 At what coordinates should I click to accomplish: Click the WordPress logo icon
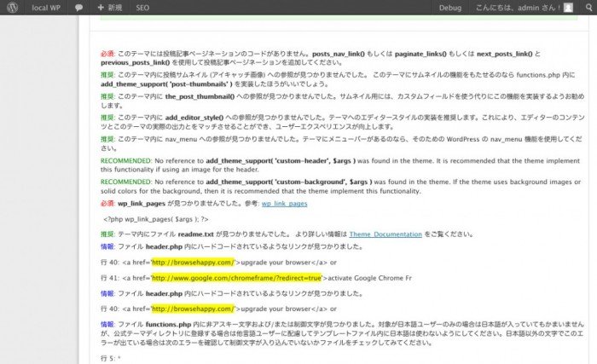[x=12, y=7]
